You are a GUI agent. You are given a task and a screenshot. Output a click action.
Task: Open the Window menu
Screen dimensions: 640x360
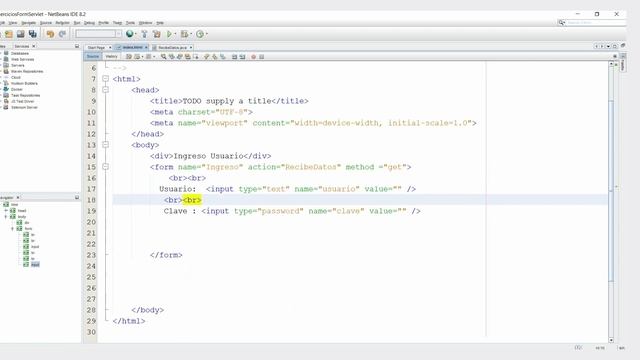[x=145, y=23]
